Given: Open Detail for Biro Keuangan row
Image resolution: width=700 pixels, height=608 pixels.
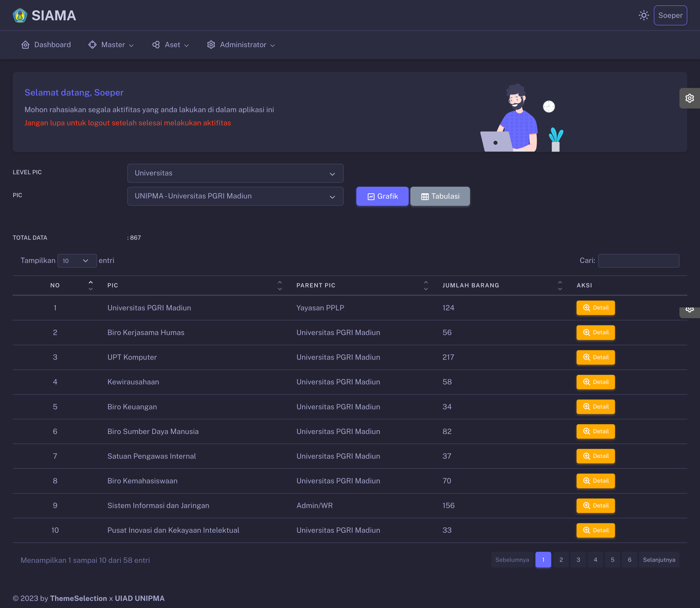Looking at the screenshot, I should tap(595, 406).
